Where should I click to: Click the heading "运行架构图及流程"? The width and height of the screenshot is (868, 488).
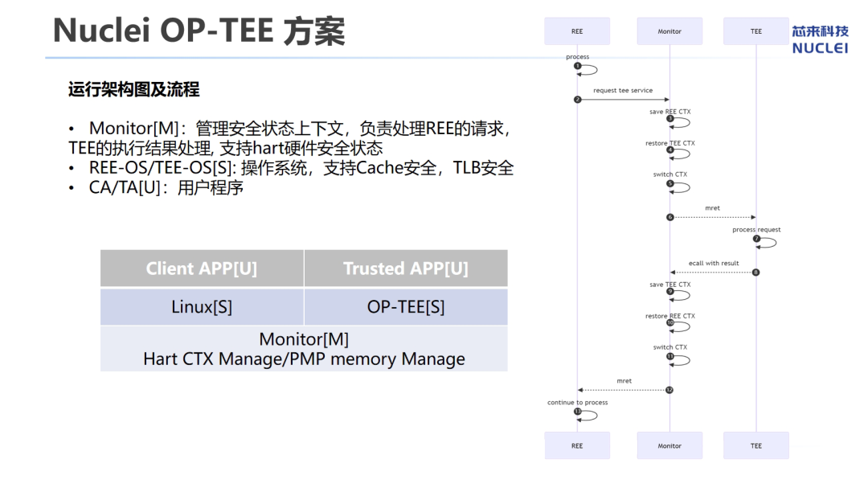pyautogui.click(x=134, y=89)
